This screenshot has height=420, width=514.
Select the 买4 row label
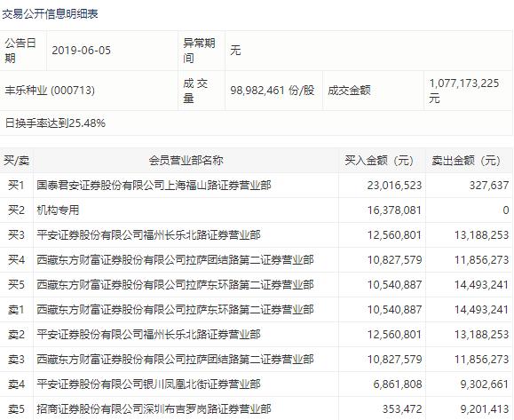16,260
